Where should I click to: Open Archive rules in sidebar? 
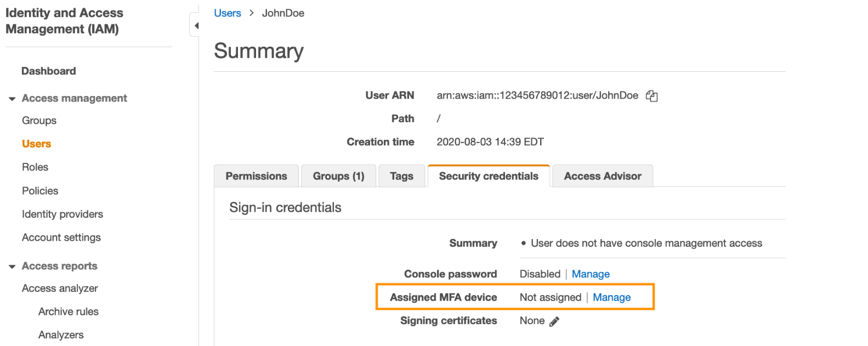pos(69,311)
